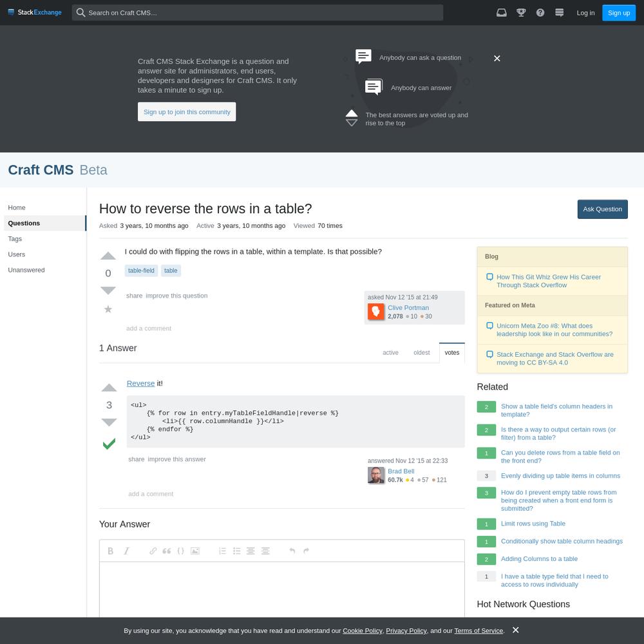Open Git Whiz career blog post
644x644 pixels.
[x=548, y=281]
